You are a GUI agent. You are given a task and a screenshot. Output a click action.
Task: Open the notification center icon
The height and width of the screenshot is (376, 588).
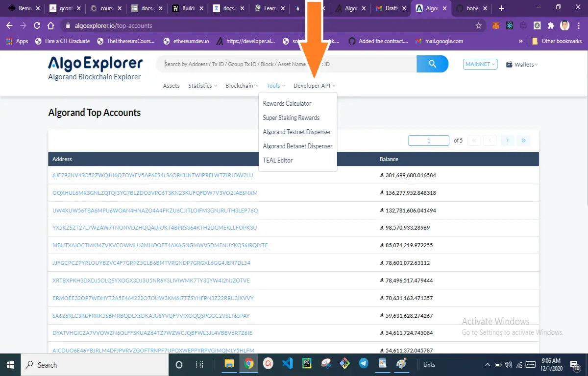[575, 365]
